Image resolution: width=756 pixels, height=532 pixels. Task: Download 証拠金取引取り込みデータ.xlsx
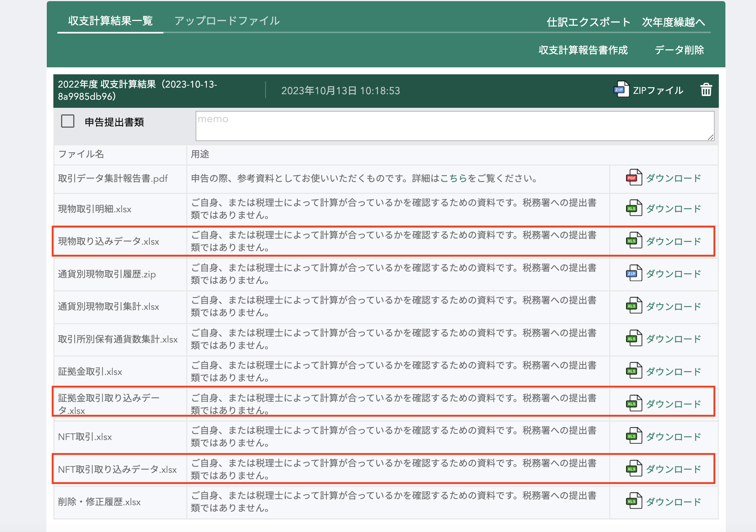(674, 404)
